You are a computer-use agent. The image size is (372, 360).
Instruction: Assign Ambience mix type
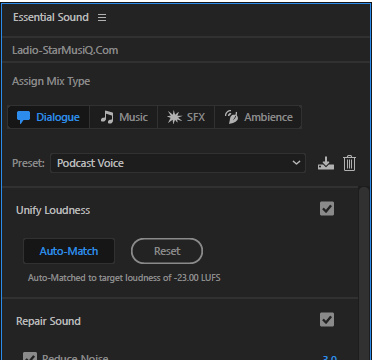258,117
